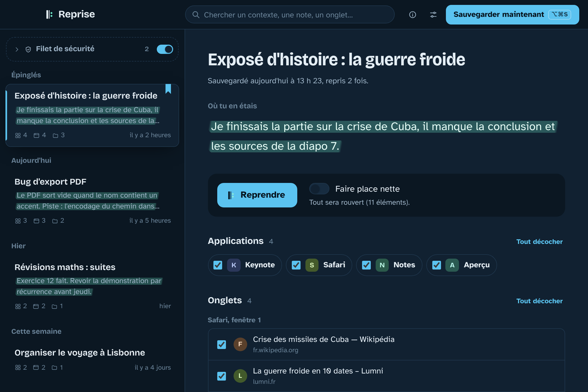Click tabs count icon in Bug d'export PDF card

(x=36, y=221)
